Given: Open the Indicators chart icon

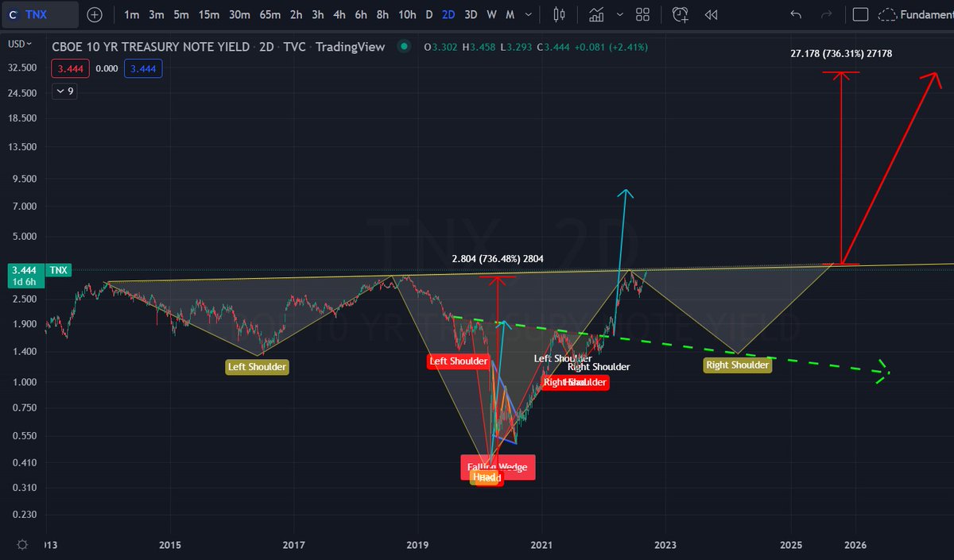Looking at the screenshot, I should coord(595,14).
